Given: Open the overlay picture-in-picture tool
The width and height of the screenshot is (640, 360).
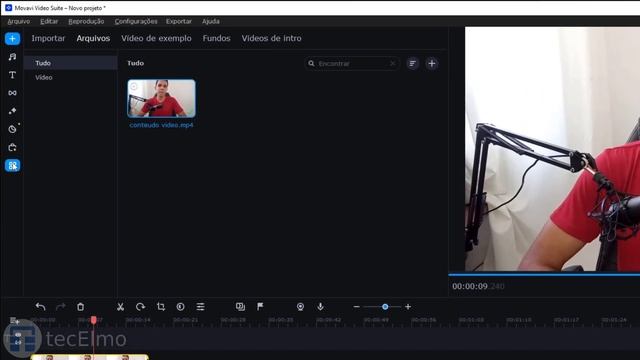Looking at the screenshot, I should pyautogui.click(x=240, y=307).
